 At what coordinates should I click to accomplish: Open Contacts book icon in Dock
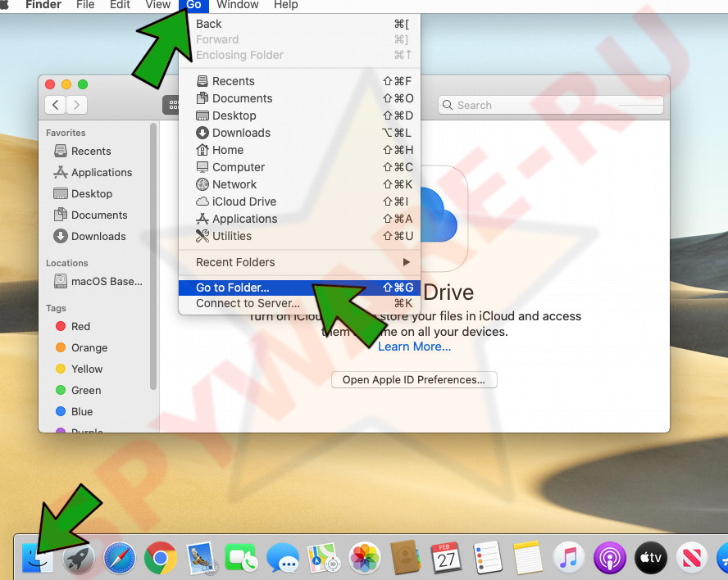tap(405, 557)
